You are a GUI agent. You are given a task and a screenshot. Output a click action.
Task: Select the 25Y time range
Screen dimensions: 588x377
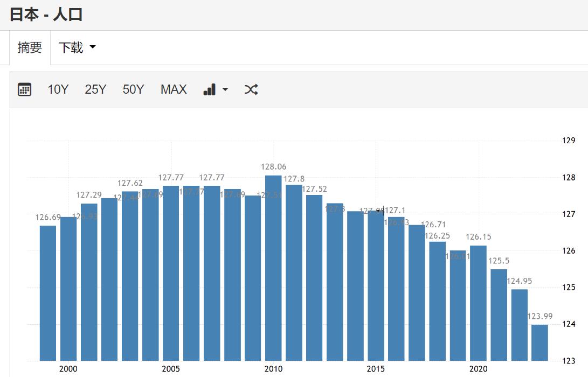coord(95,89)
